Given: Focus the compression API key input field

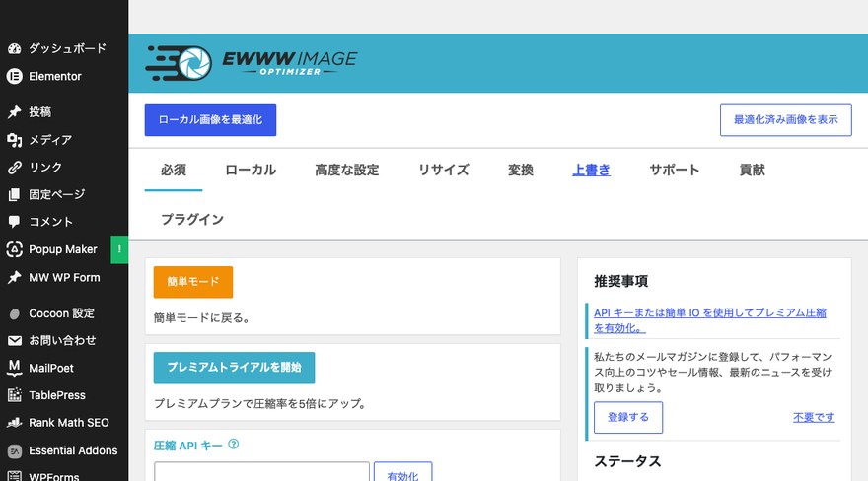Looking at the screenshot, I should point(261,471).
